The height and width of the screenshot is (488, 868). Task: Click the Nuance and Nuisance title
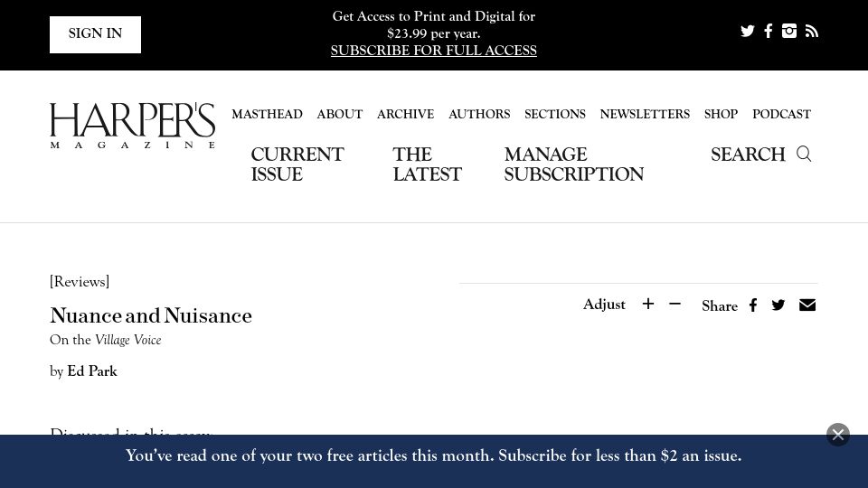(151, 316)
